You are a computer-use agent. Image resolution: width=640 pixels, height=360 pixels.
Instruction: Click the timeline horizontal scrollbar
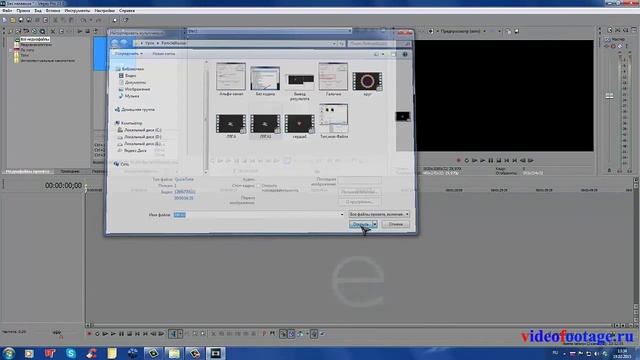351,325
